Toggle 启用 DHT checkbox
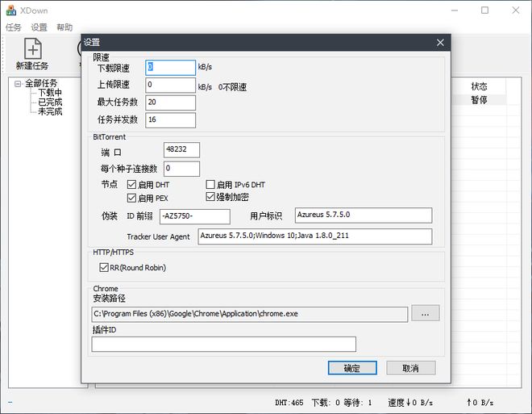532x414 pixels. (132, 185)
